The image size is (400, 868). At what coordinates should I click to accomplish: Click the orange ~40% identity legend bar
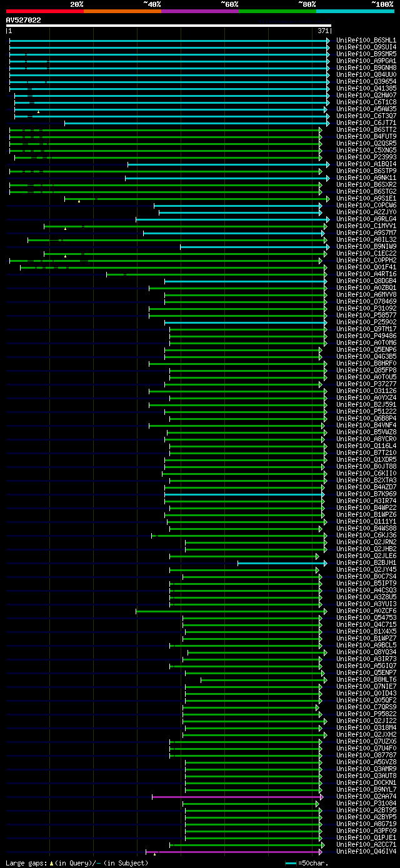(122, 11)
